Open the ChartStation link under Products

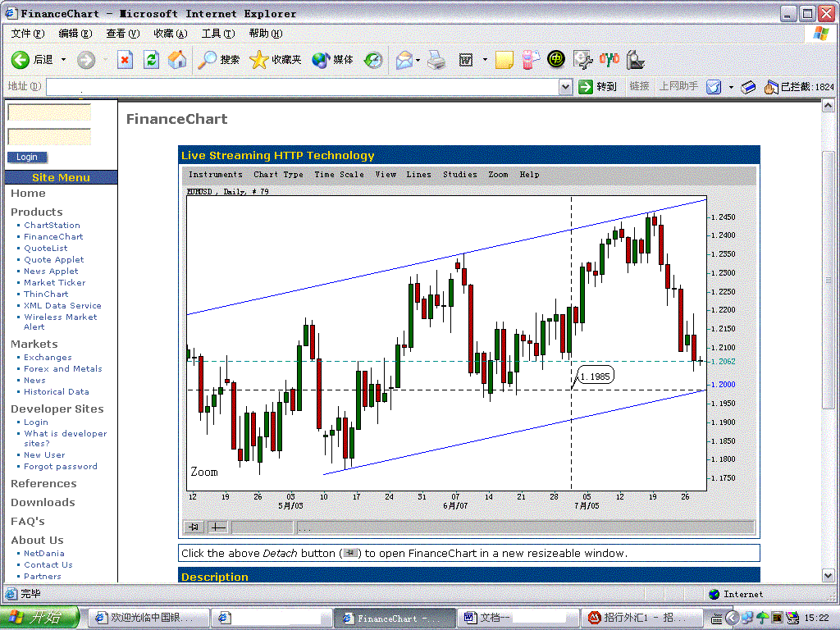click(x=52, y=225)
